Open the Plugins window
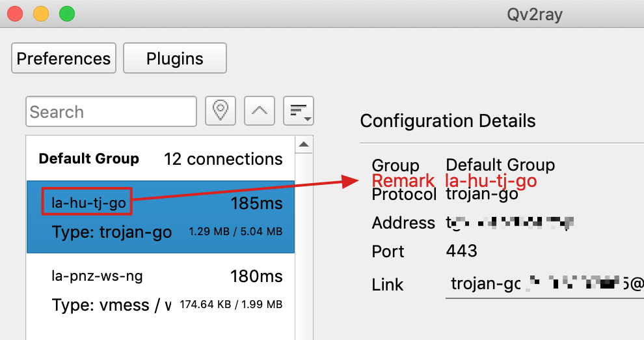Image resolution: width=644 pixels, height=340 pixels. coord(175,58)
